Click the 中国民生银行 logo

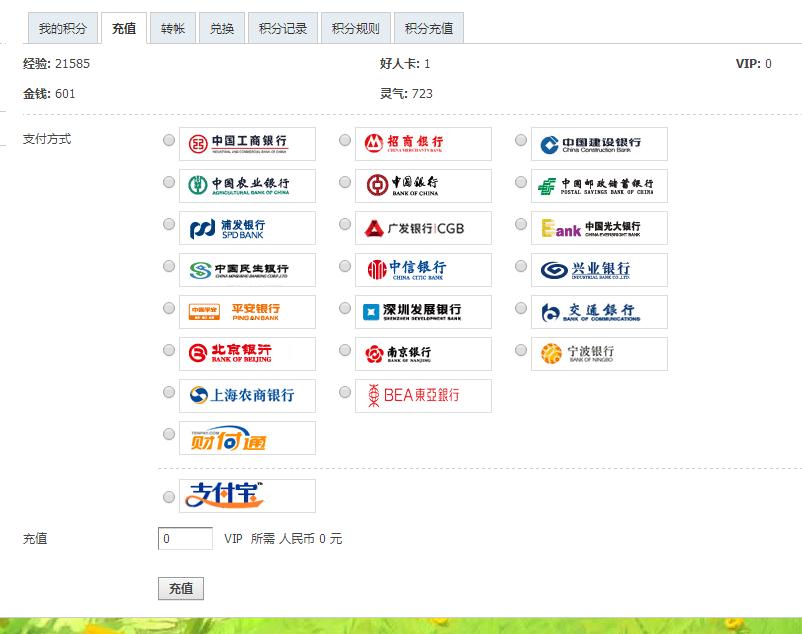pyautogui.click(x=247, y=269)
